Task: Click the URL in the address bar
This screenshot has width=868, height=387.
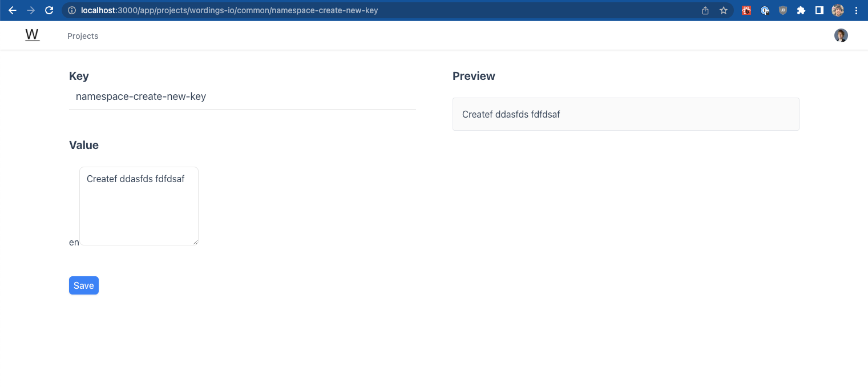Action: click(x=229, y=10)
